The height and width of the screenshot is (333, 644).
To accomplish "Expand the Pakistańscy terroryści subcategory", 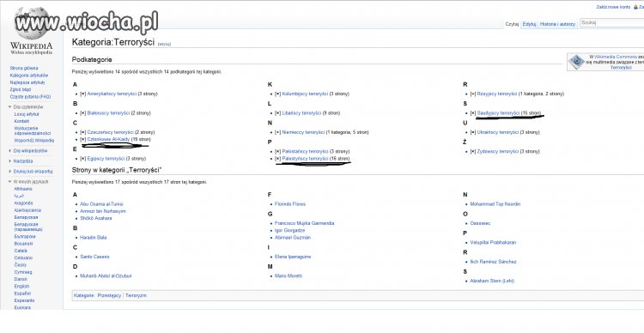I will coord(277,152).
